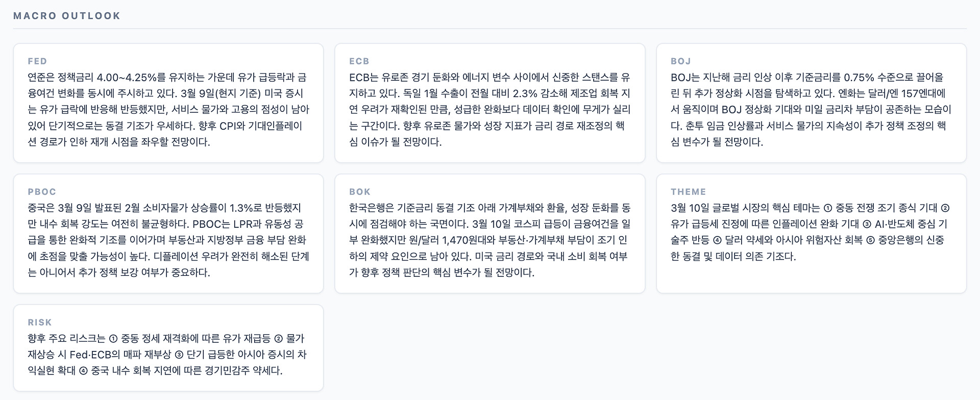
Task: Click the RISK card label
Action: [x=40, y=323]
